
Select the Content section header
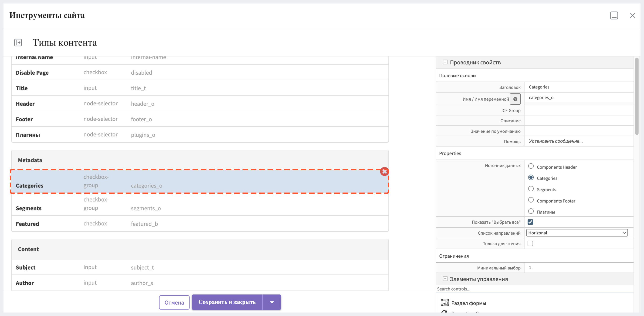coord(200,249)
